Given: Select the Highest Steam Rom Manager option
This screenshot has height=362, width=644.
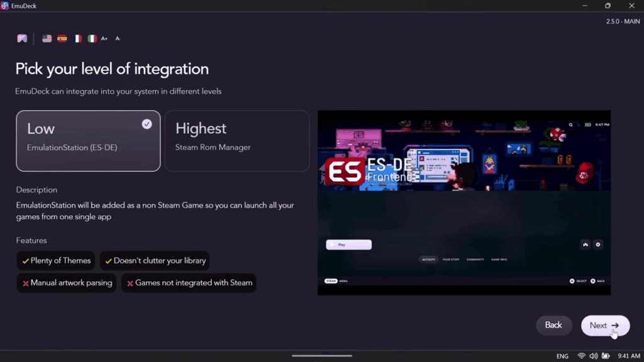Looking at the screenshot, I should point(236,141).
